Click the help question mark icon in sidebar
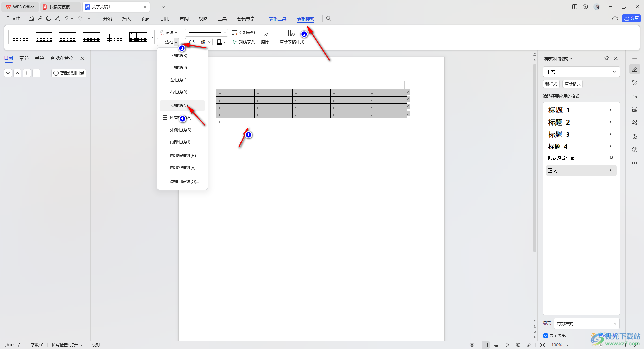Viewport: 644px width, 349px height. 635,150
